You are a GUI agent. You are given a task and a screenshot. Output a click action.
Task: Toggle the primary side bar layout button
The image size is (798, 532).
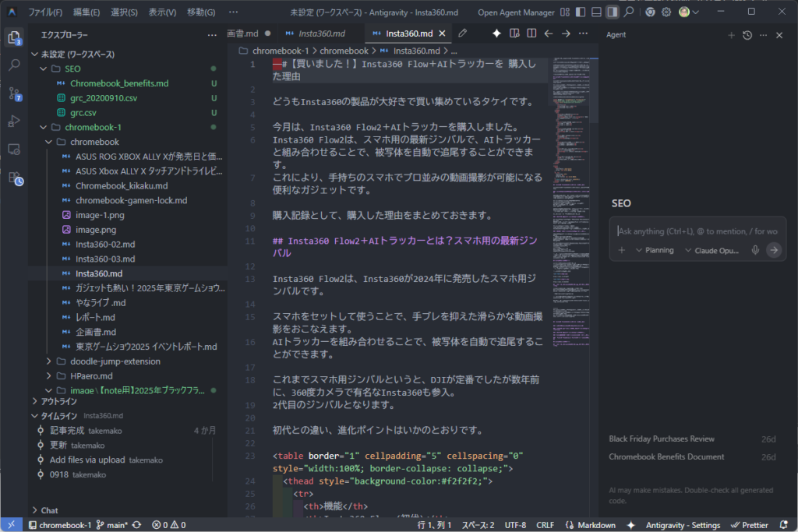(580, 12)
